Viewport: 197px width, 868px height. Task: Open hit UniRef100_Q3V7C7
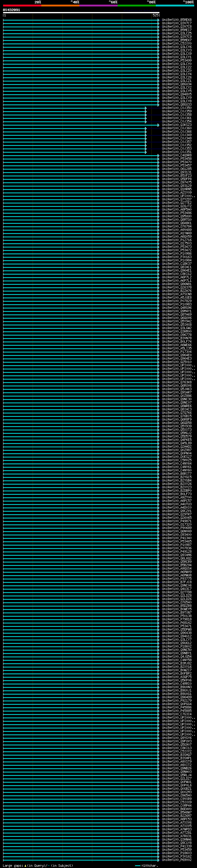(x=176, y=23)
